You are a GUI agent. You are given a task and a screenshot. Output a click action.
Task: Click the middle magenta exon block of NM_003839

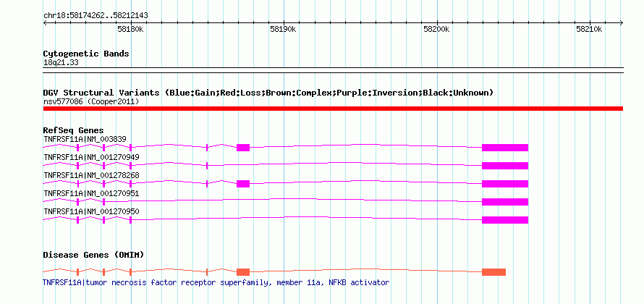tap(243, 148)
